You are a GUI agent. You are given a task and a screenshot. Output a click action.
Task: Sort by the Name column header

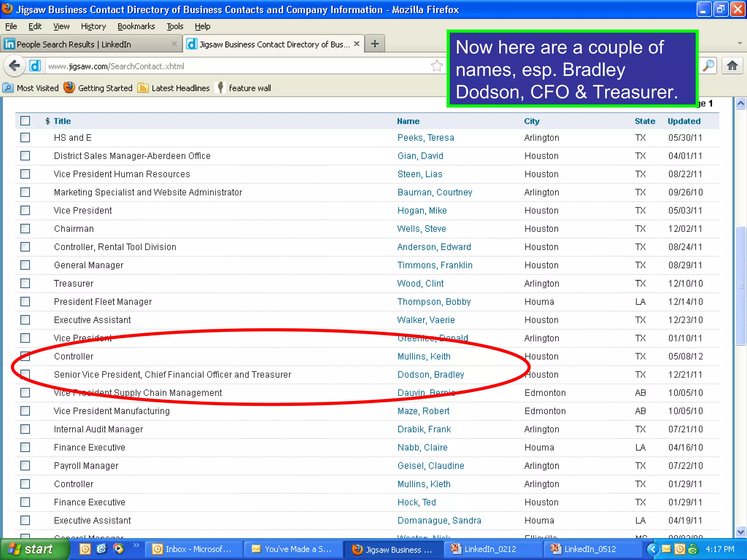point(408,121)
